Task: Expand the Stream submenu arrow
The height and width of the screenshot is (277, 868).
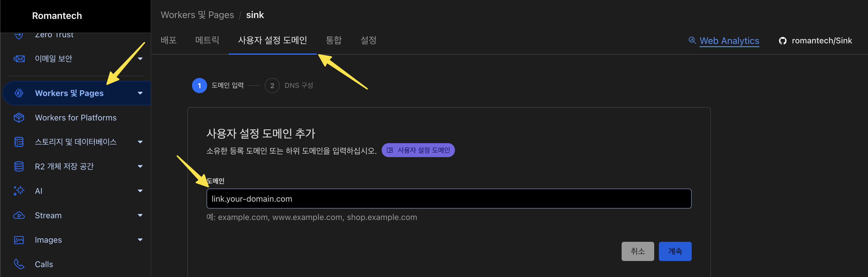Action: click(x=140, y=215)
